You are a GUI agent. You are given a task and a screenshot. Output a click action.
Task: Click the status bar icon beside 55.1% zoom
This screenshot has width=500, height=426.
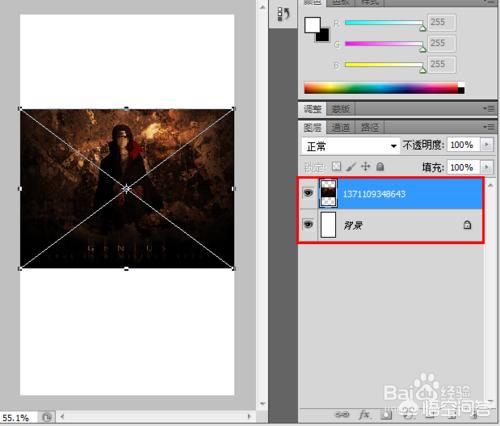47,417
